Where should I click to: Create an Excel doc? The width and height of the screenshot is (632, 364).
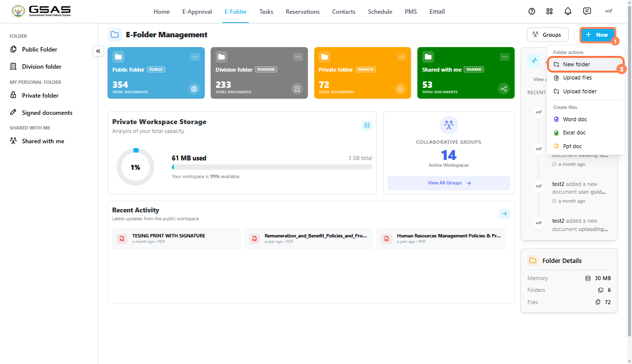pos(585,132)
